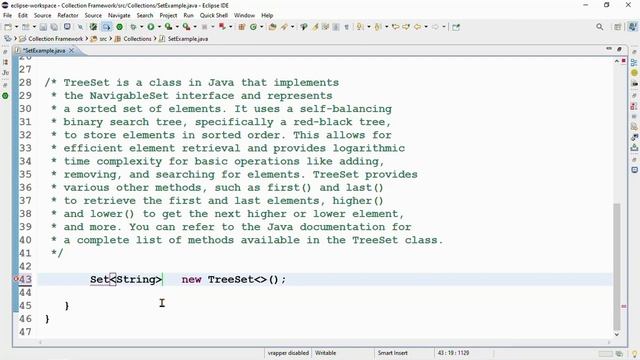
Task: Open the Coverage dropdown arrow
Action: click(x=177, y=27)
